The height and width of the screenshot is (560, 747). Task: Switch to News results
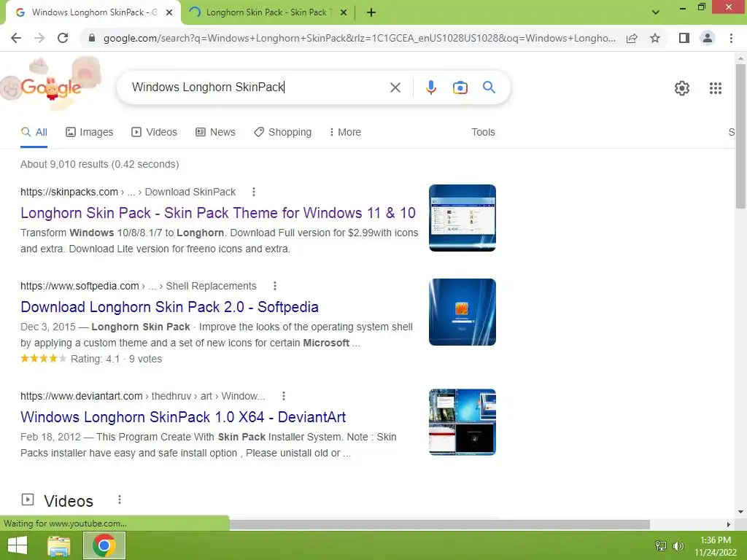pyautogui.click(x=215, y=133)
